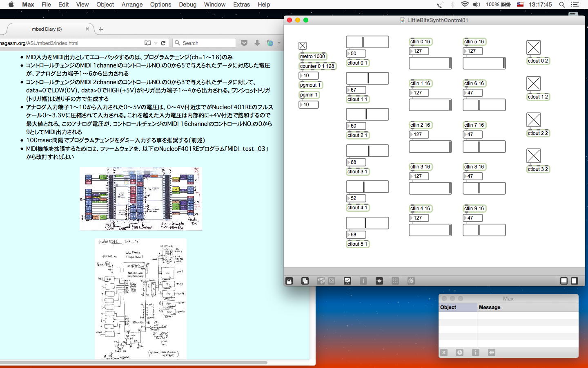Screen dimensions: 588x368
Task: Toggle the metro 1000 on/off box
Action: [x=303, y=46]
